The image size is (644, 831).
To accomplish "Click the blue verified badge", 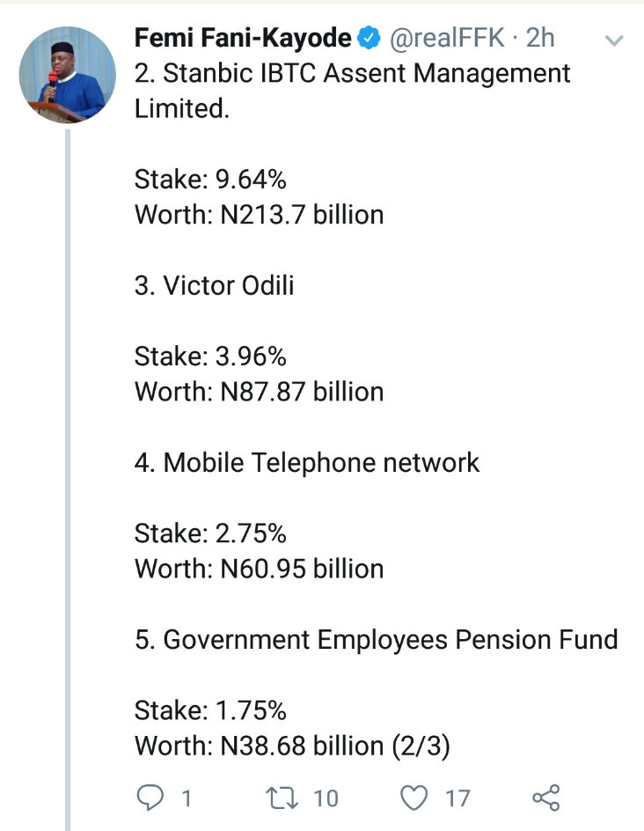I will 368,39.
